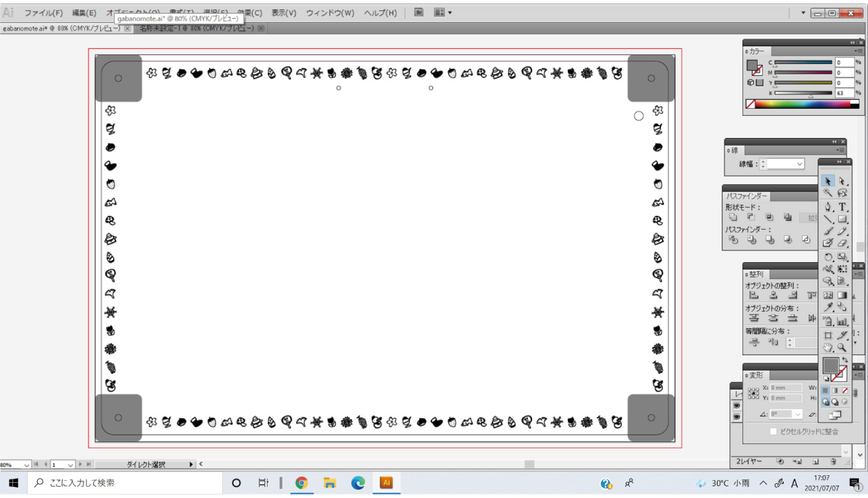Open 編集(E) menu

(x=84, y=13)
